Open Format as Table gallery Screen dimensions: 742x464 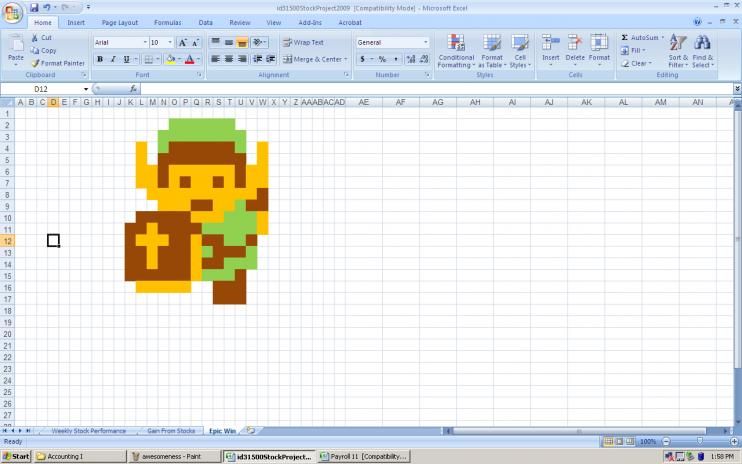coord(492,51)
